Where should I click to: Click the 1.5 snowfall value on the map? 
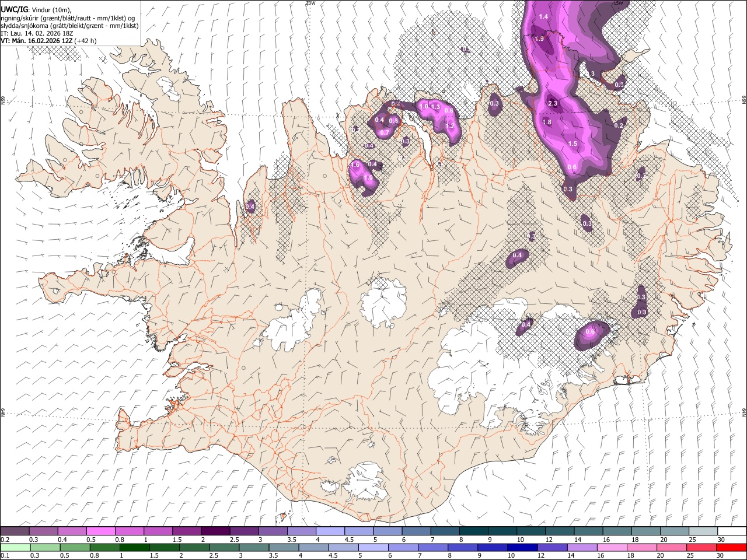(573, 143)
